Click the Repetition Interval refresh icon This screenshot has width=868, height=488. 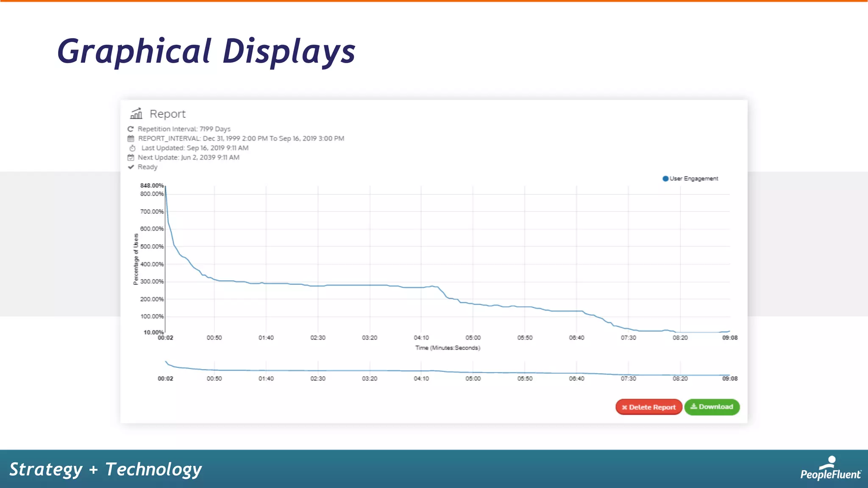[131, 129]
